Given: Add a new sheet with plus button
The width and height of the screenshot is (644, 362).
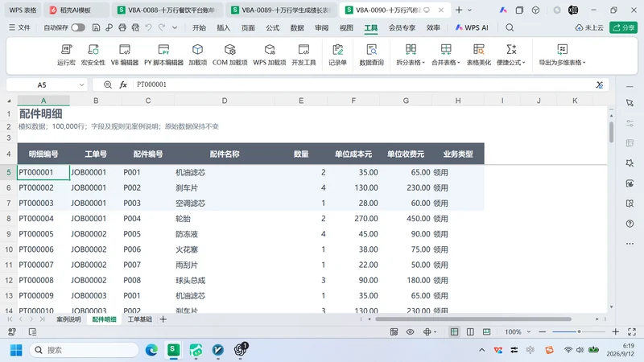Looking at the screenshot, I should pyautogui.click(x=163, y=319).
